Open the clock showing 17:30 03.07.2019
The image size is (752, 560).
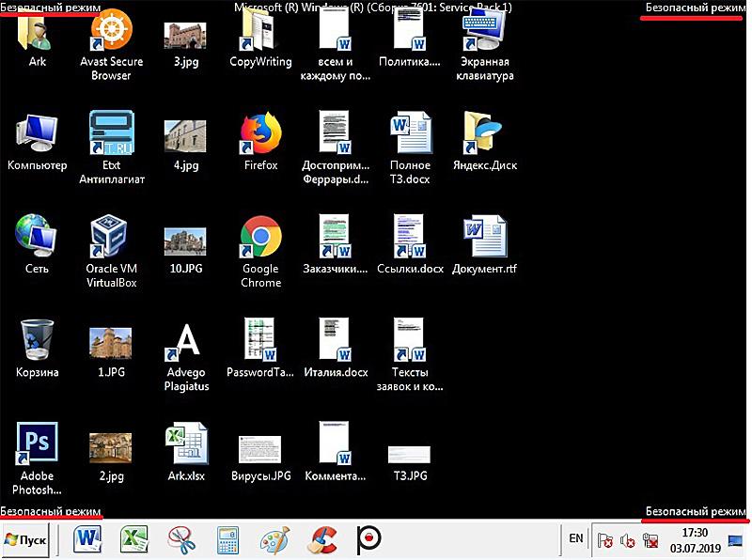tap(695, 540)
